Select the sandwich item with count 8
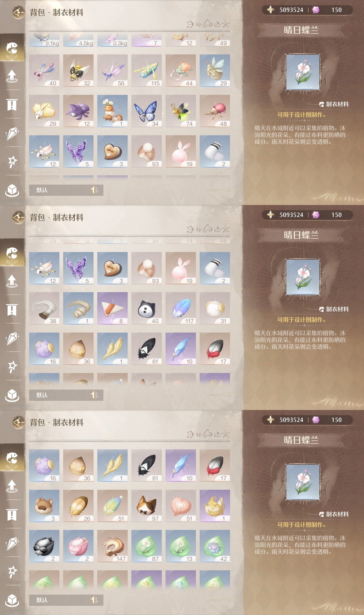Screen dimensions: 364x615 pos(112,308)
